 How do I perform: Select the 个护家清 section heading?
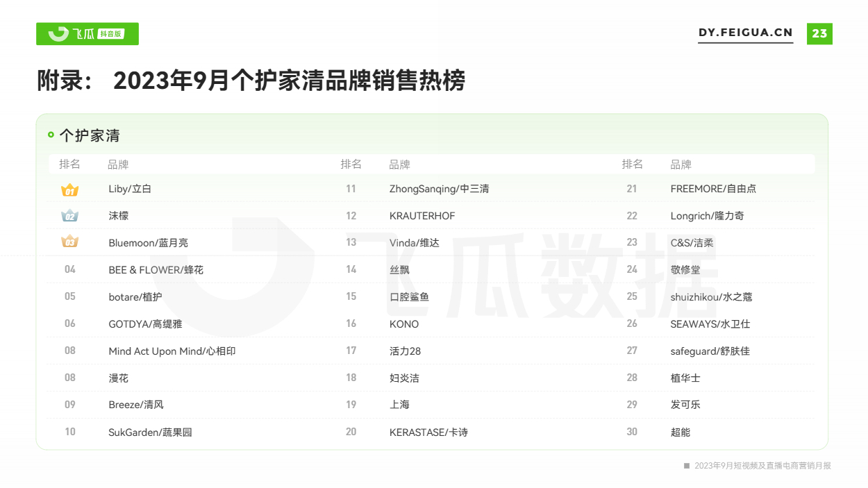pyautogui.click(x=90, y=135)
